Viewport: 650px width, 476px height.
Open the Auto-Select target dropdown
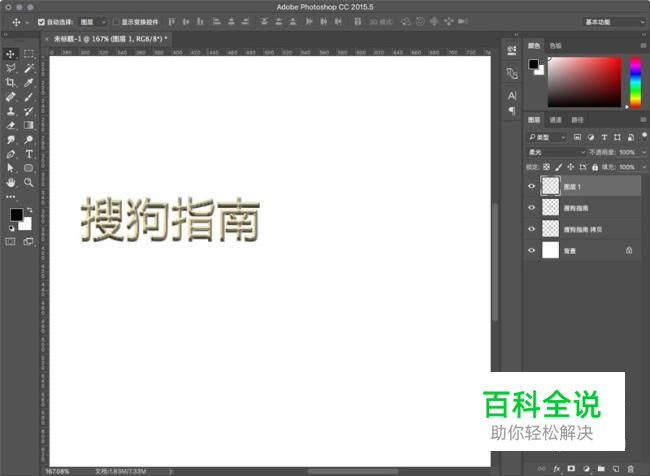coord(93,22)
